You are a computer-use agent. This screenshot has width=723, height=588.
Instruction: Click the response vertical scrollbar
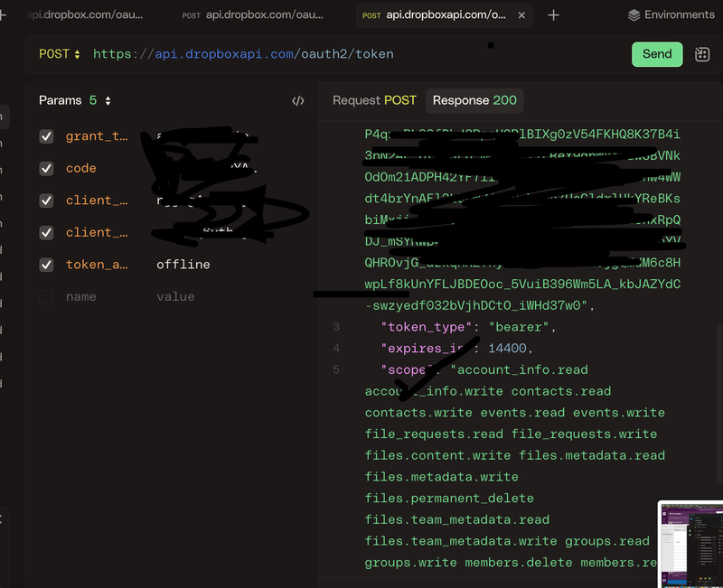coord(718,403)
